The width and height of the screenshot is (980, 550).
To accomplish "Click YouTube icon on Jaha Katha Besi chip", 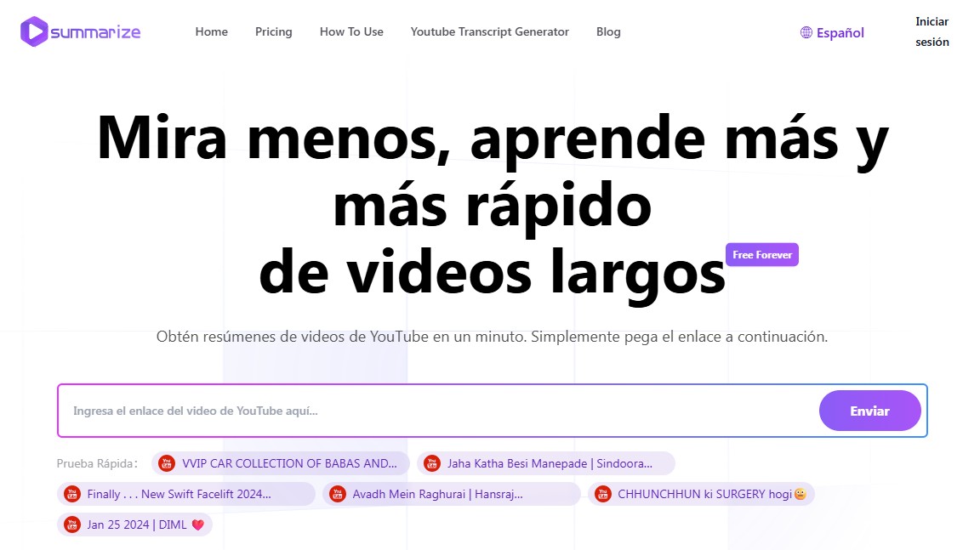I will pos(432,463).
